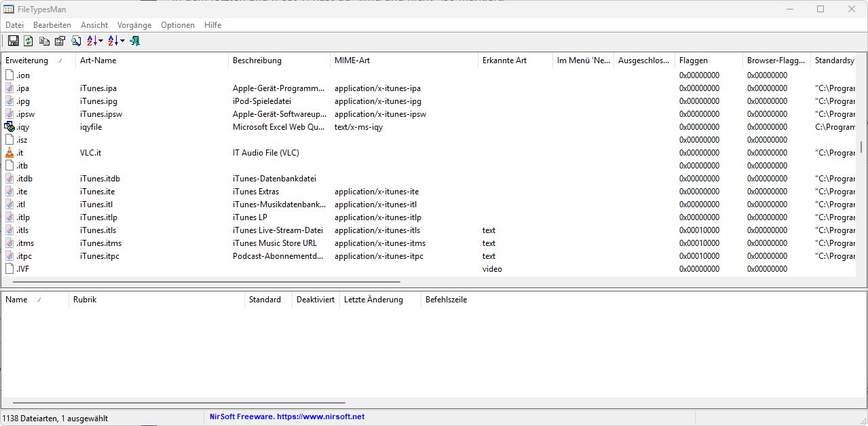The height and width of the screenshot is (426, 868).
Task: Open dropdown arrow beside the blue sort icon
Action: (122, 41)
